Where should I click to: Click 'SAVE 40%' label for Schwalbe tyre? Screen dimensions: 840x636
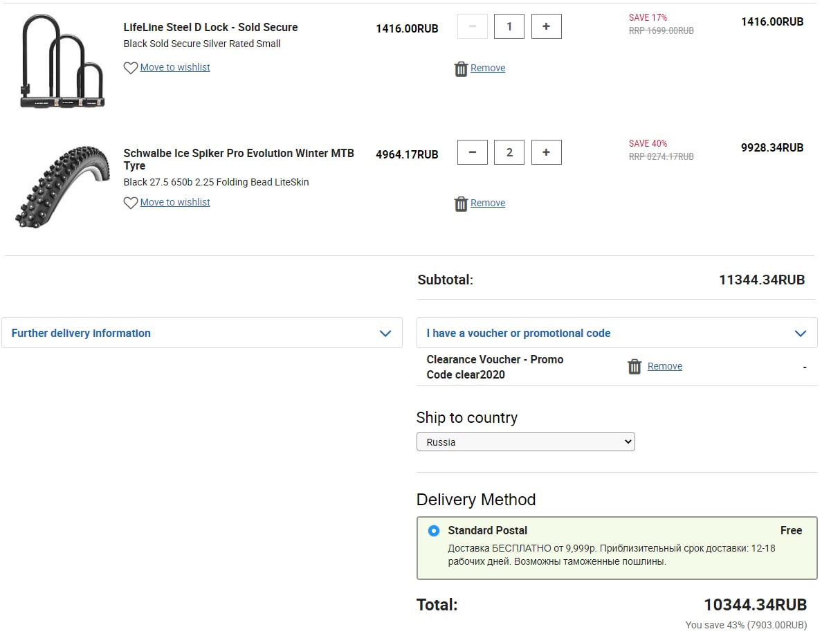(648, 143)
